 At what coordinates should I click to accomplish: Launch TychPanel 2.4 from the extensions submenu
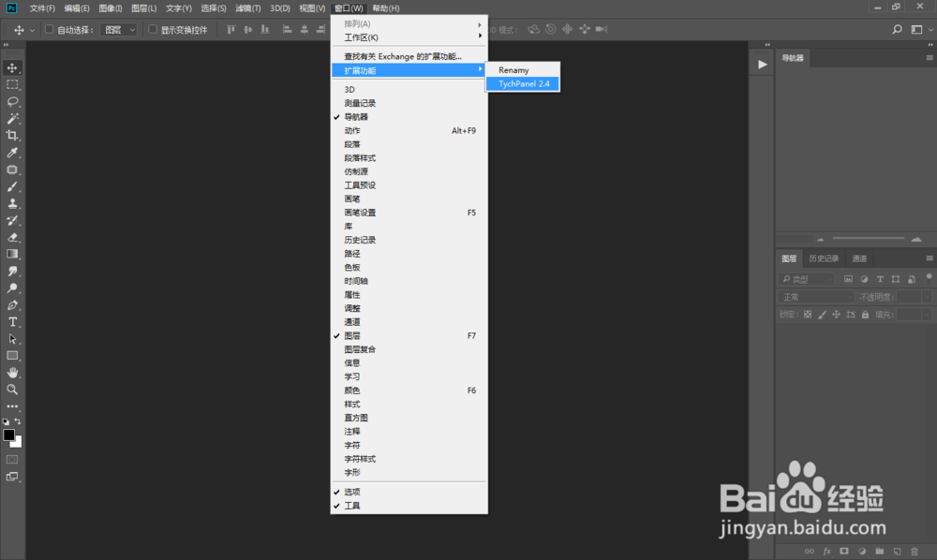pos(522,83)
